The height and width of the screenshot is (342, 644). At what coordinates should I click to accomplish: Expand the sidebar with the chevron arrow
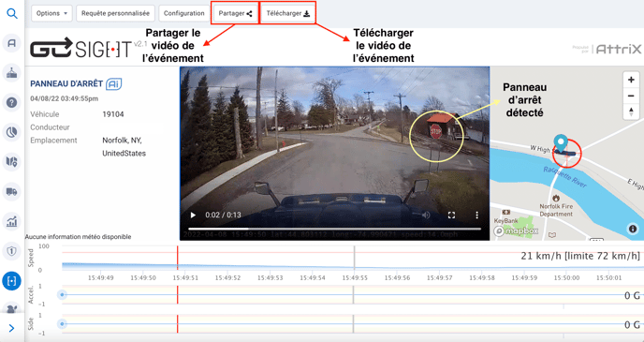(x=11, y=328)
